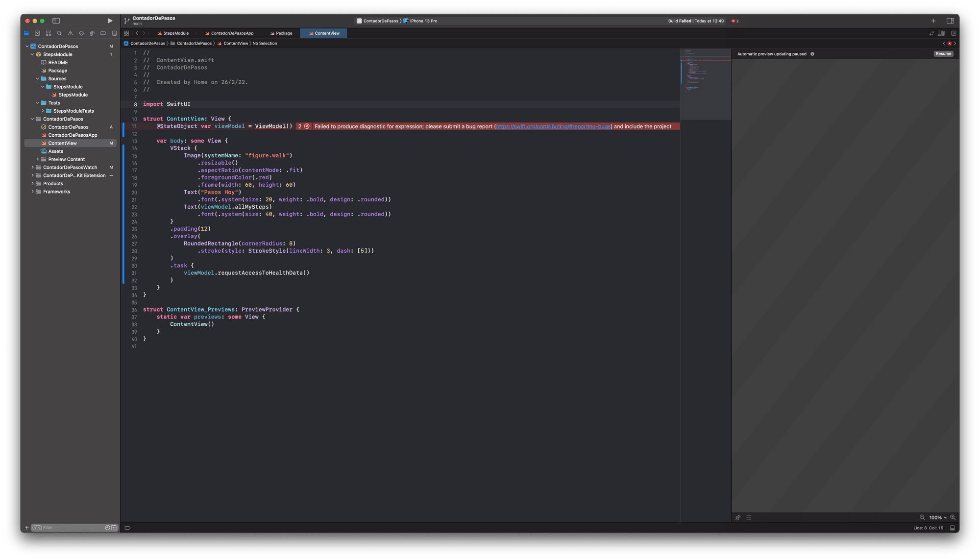Toggle the inspector panel on the right
The height and width of the screenshot is (560, 980).
pyautogui.click(x=950, y=21)
